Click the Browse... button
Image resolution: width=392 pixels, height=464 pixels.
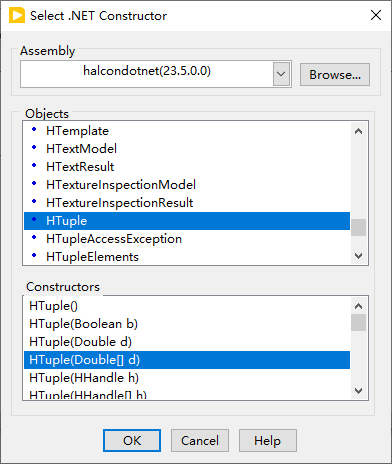point(335,75)
